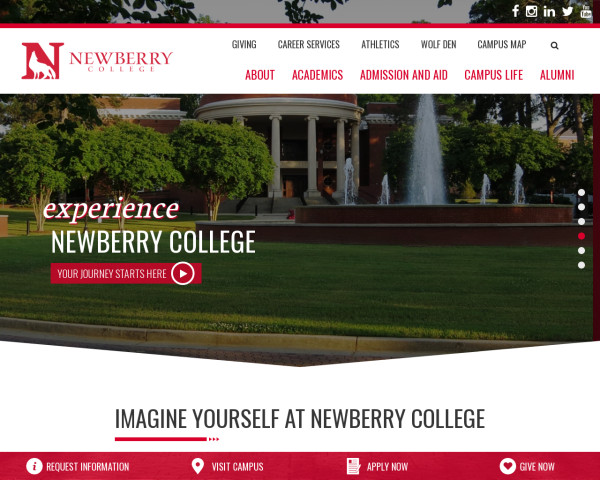The image size is (600, 480).
Task: Open the LinkedIn social icon
Action: [549, 11]
